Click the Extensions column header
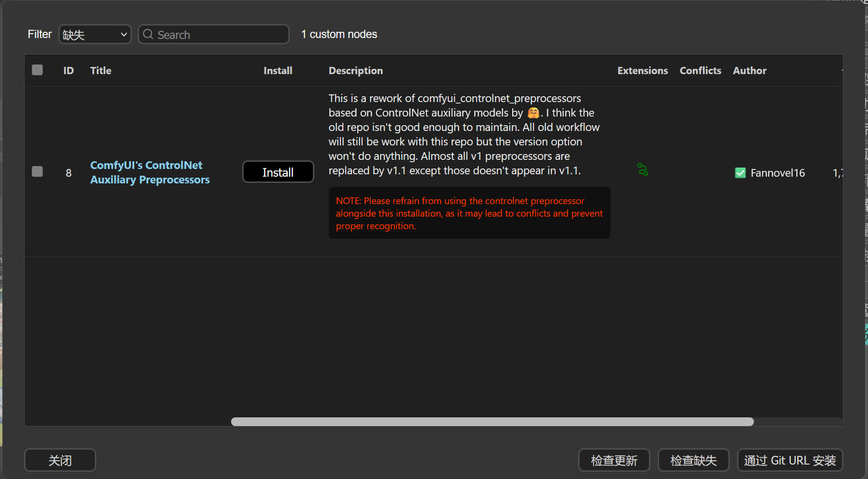 [x=642, y=71]
